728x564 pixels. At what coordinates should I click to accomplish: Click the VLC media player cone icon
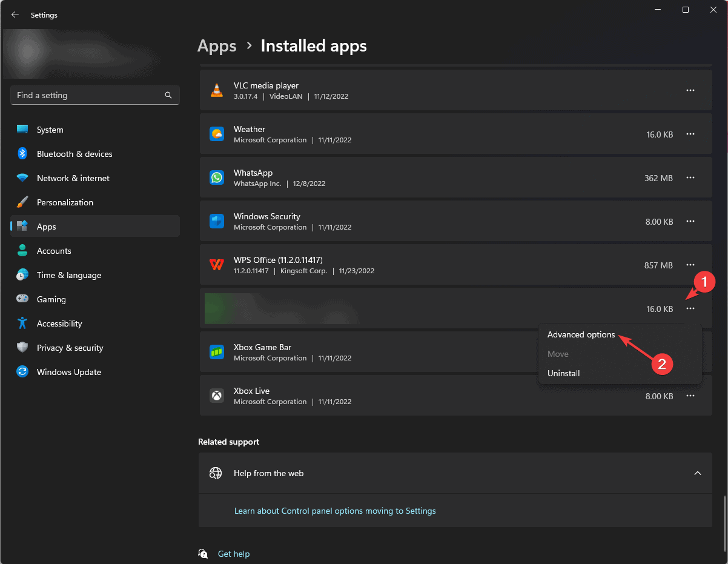216,91
